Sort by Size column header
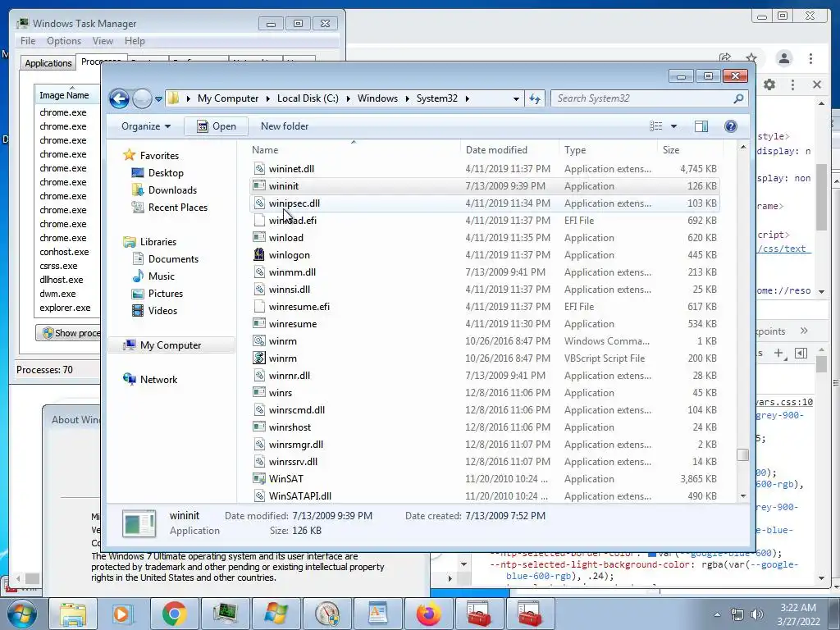This screenshot has height=630, width=840. [x=690, y=150]
